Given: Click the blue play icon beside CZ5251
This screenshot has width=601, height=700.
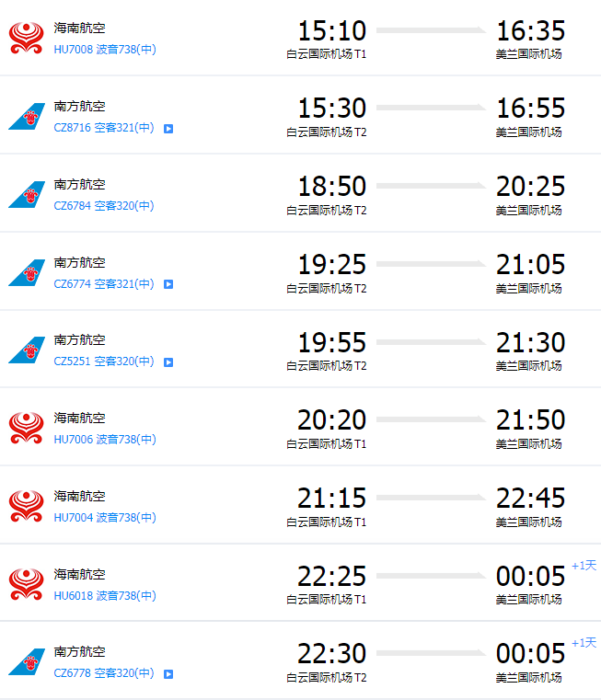Looking at the screenshot, I should pos(168,362).
